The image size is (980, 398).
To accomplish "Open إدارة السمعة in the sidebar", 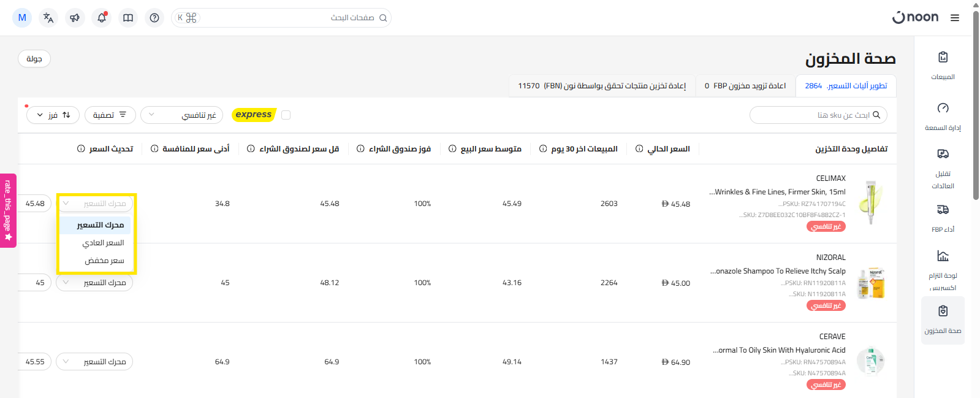I will click(x=943, y=117).
